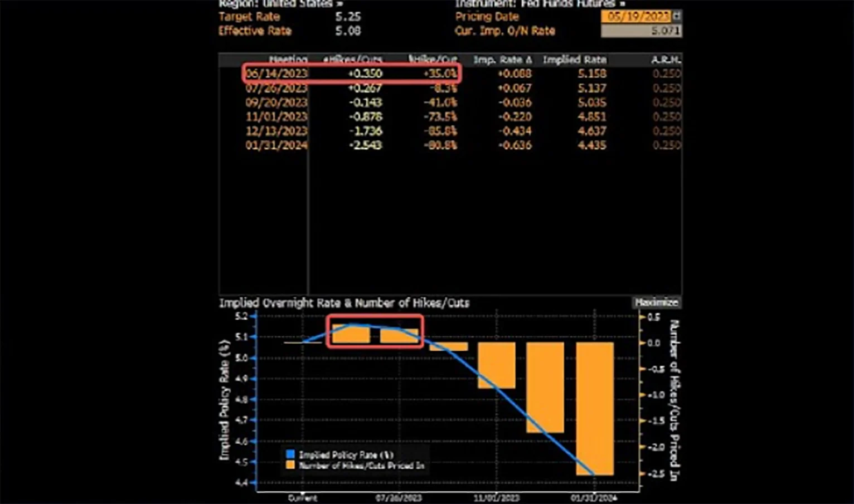Select the 06/14/2023 meeting row date
The width and height of the screenshot is (854, 504).
(276, 74)
